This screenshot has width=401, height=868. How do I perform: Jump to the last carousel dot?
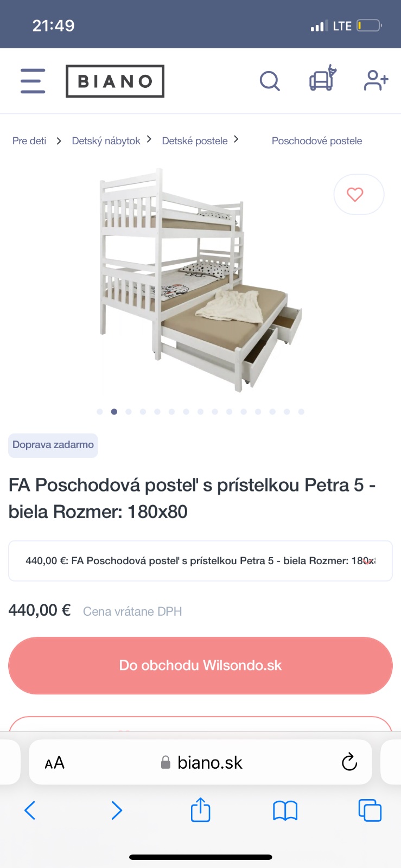point(301,412)
